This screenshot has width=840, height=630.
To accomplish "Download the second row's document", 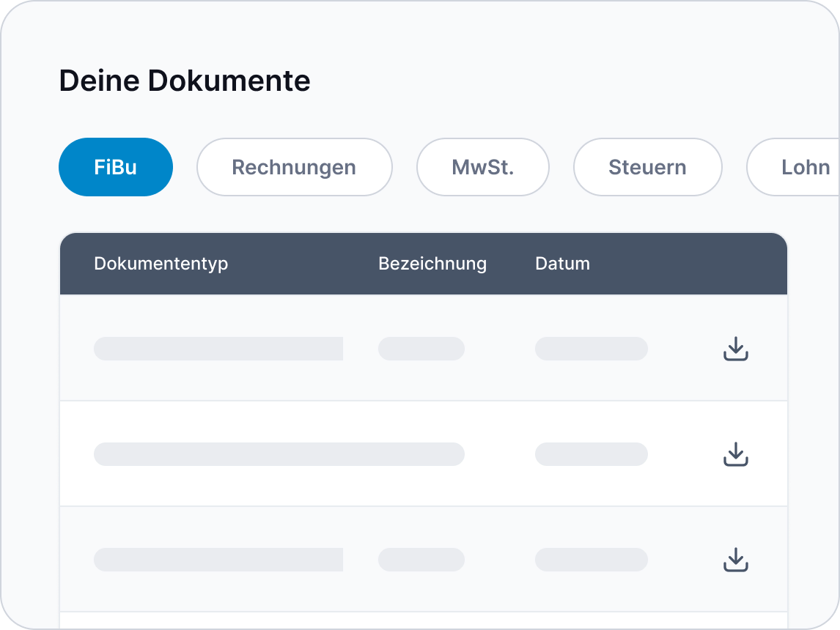I will tap(735, 454).
